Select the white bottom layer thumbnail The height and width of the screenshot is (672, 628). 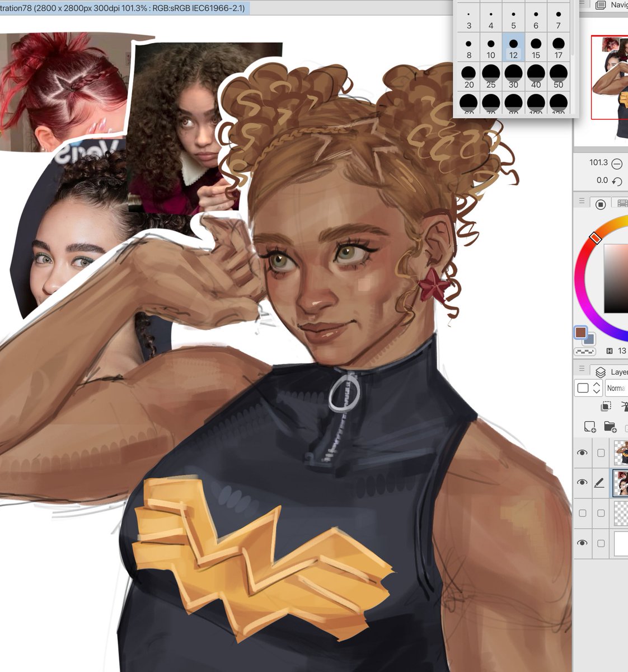coord(621,543)
